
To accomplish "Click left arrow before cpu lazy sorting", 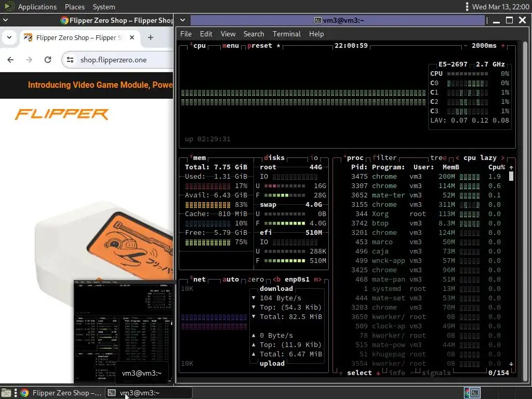I will [x=457, y=158].
